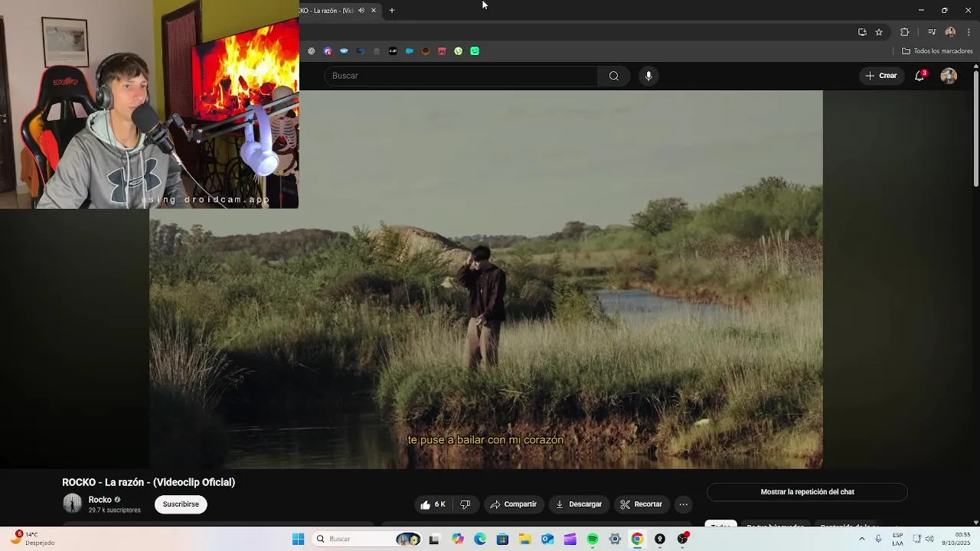Open Microsoft Store from taskbar
The width and height of the screenshot is (980, 551).
pos(502,539)
